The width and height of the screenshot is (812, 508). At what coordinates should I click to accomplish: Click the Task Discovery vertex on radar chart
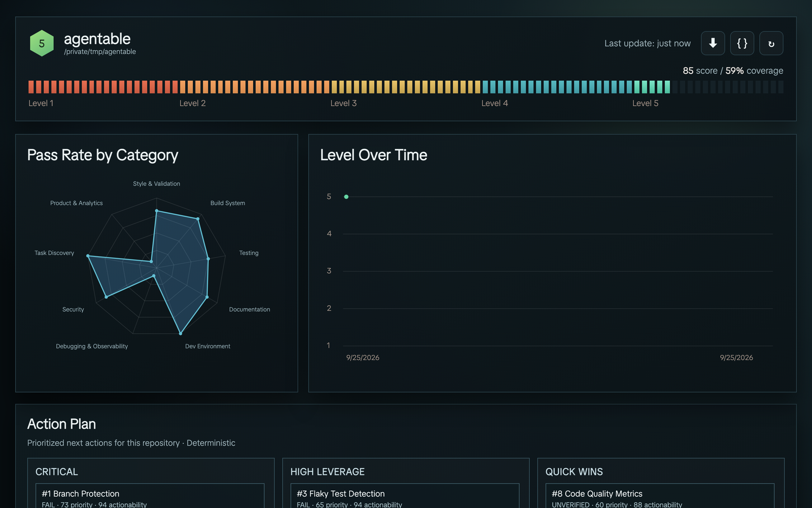pos(88,256)
